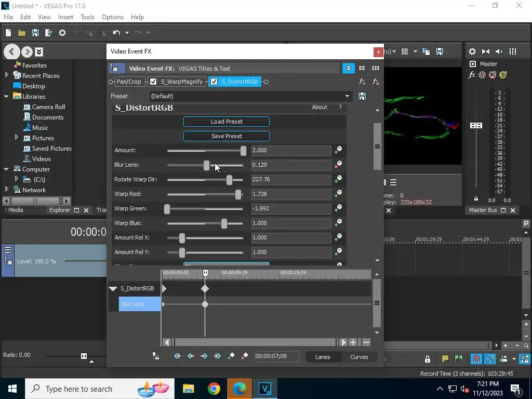The height and width of the screenshot is (399, 532).
Task: Open the Render As icon
Action: [x=48, y=33]
